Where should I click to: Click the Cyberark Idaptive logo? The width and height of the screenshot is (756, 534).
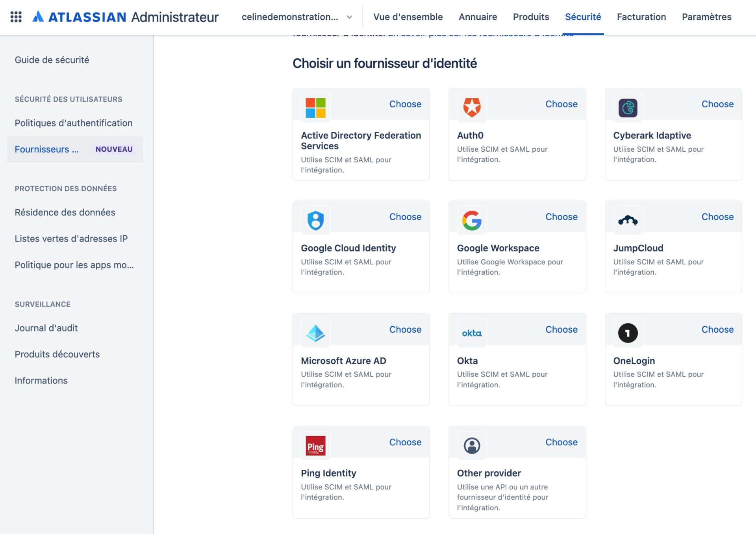point(628,108)
